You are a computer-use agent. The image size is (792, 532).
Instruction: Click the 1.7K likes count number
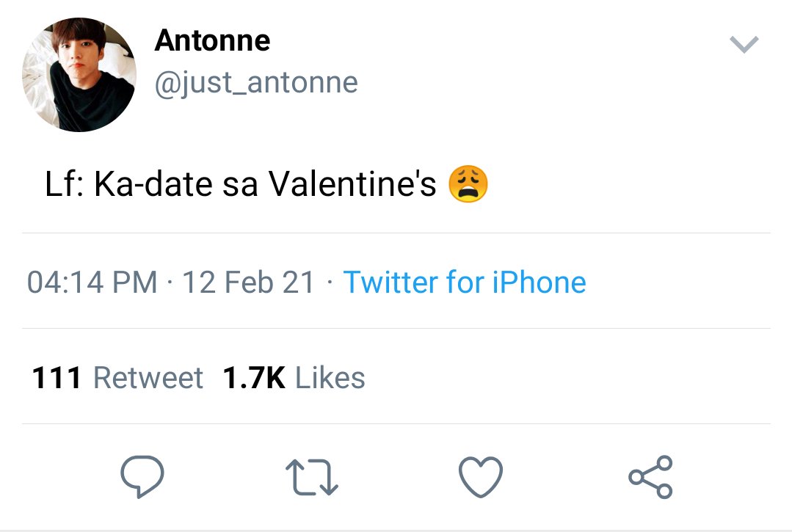point(254,378)
